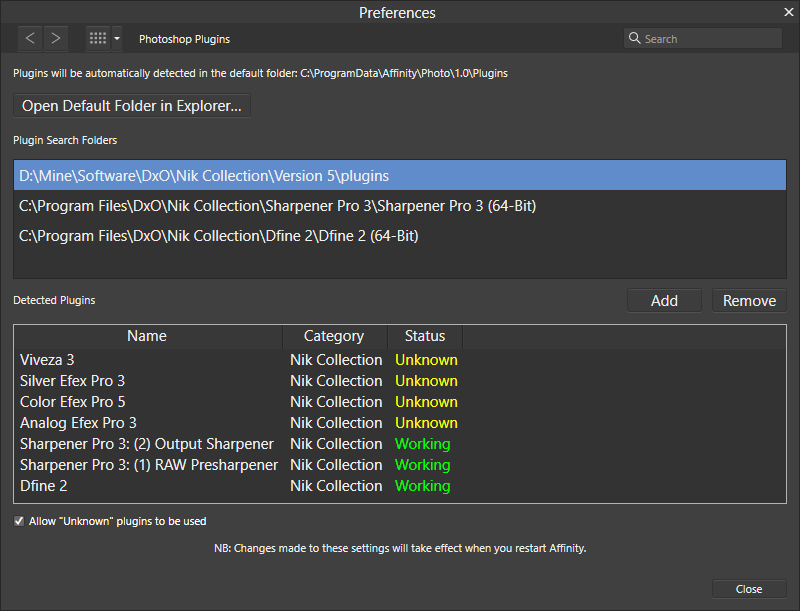The width and height of the screenshot is (800, 611).
Task: Click the Add button
Action: [664, 300]
